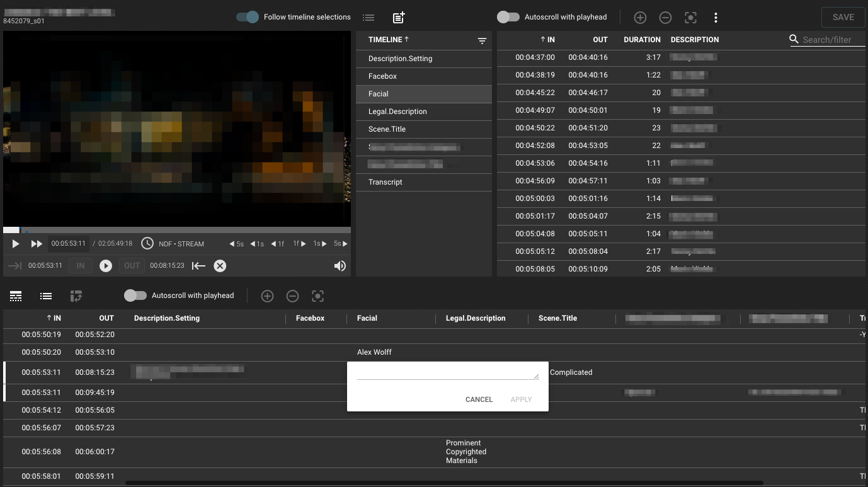Viewport: 868px width, 487px height.
Task: Click the video progress bar
Action: coord(177,230)
